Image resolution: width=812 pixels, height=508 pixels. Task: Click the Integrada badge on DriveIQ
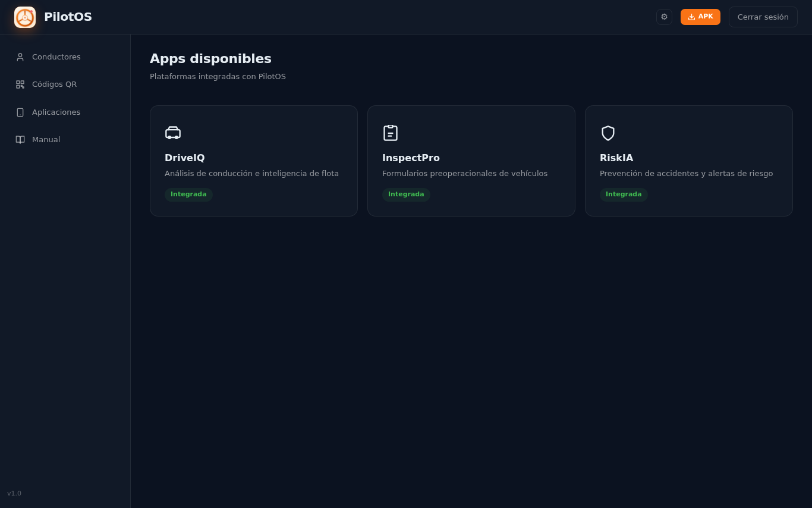tap(188, 195)
